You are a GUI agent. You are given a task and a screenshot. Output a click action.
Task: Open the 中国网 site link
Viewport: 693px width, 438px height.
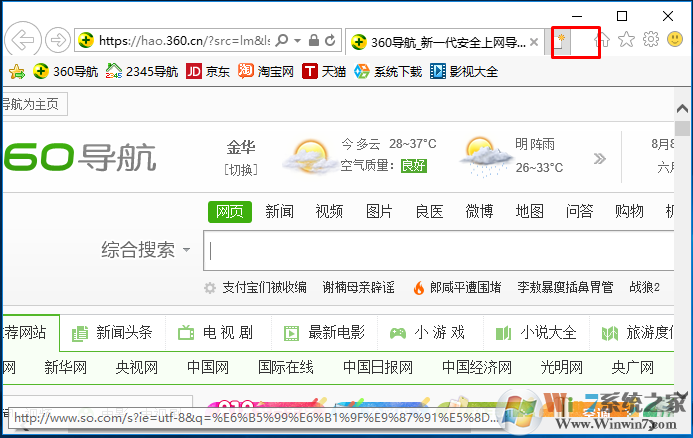(208, 367)
